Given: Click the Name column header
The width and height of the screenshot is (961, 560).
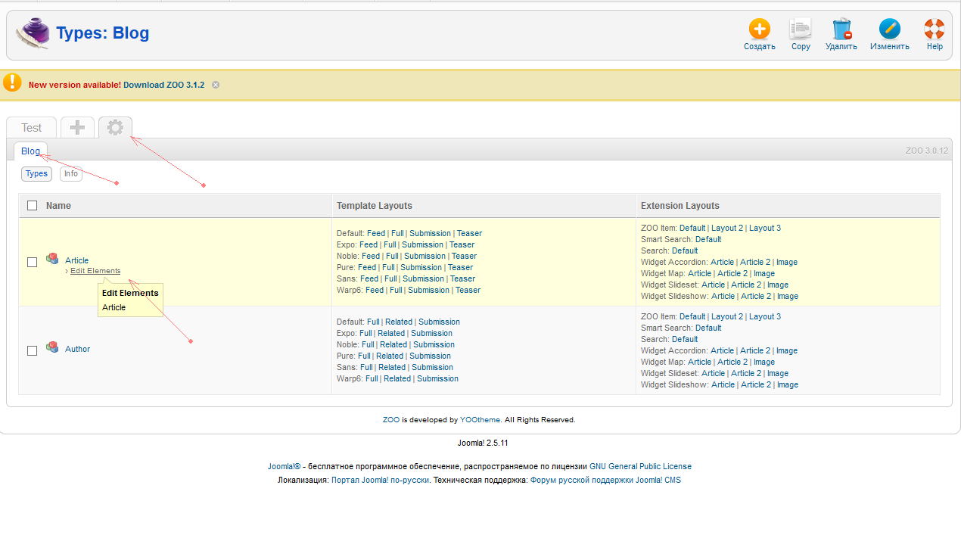Looking at the screenshot, I should click(58, 206).
